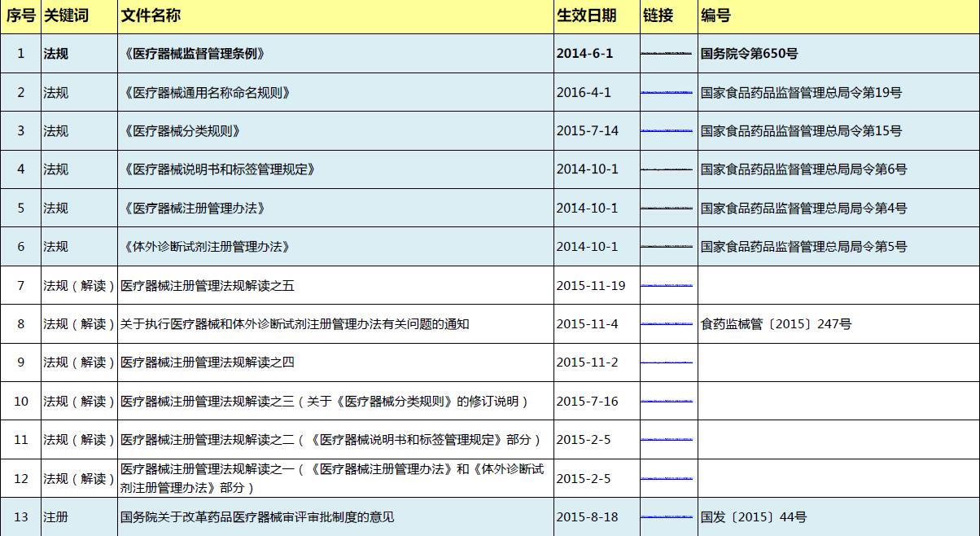Viewport: 980px width, 536px height.
Task: Click the 关键词 header cell
Action: pyautogui.click(x=78, y=16)
